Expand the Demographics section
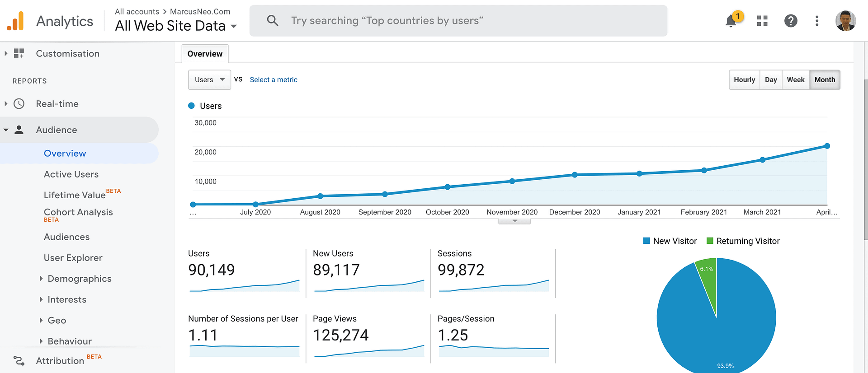 coord(79,279)
